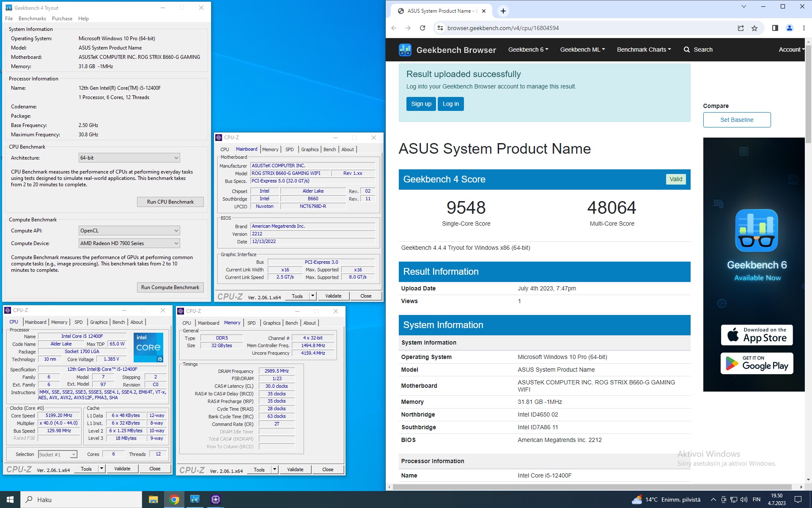Open a new Chrome tab

coord(503,11)
